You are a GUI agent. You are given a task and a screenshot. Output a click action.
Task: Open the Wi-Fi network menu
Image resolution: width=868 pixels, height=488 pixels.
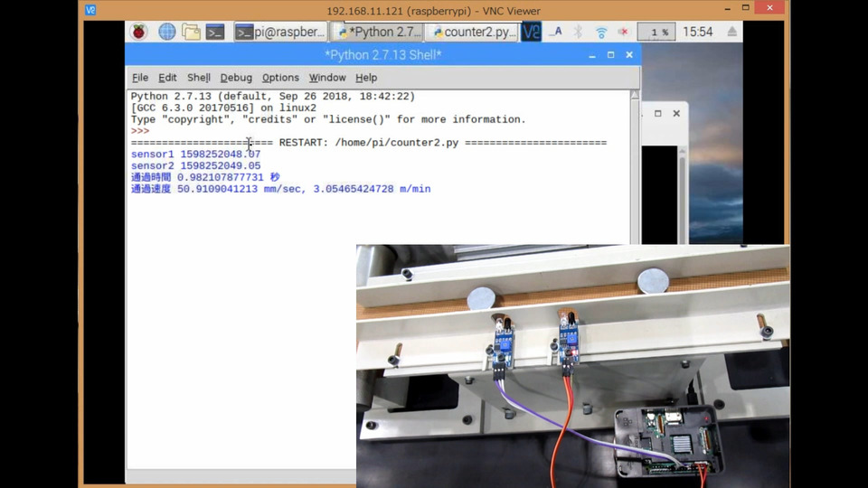601,33
